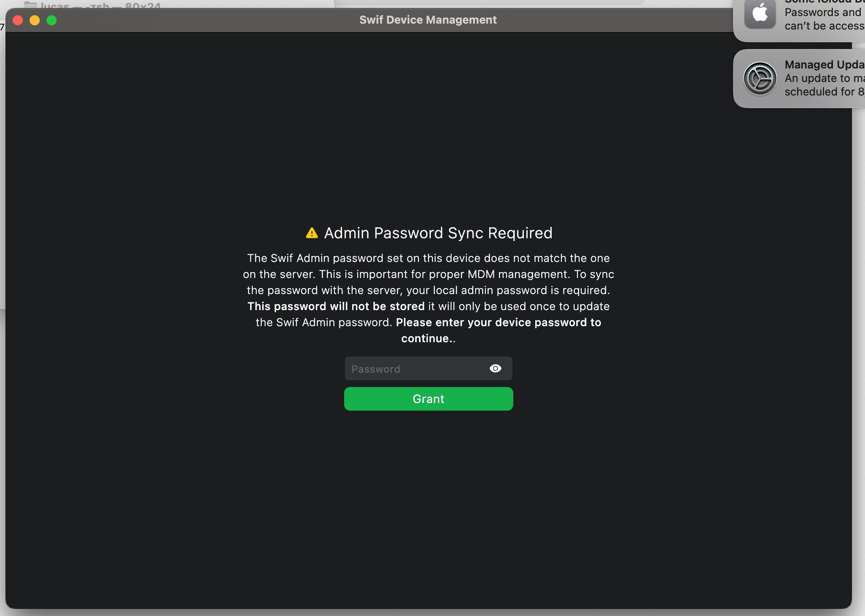Click bold text 'This password will not be stored'

click(336, 306)
